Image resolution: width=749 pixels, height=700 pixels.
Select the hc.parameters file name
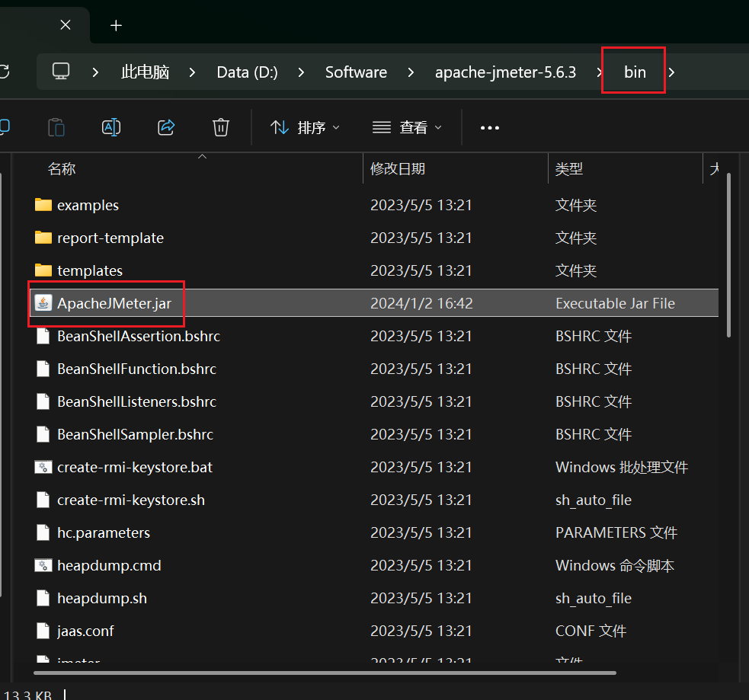(x=104, y=533)
